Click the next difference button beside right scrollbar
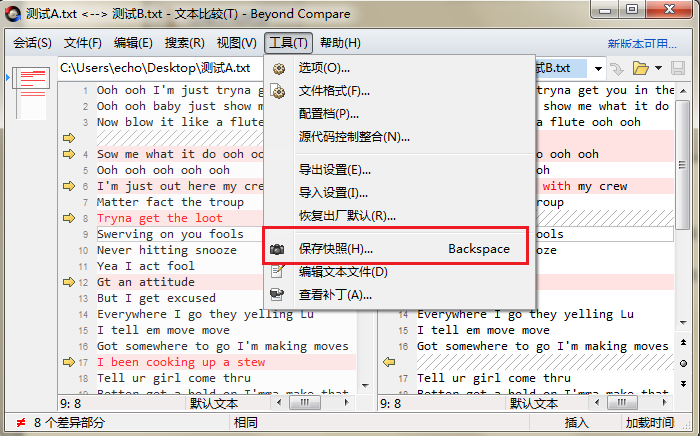The image size is (700, 436). tap(684, 381)
